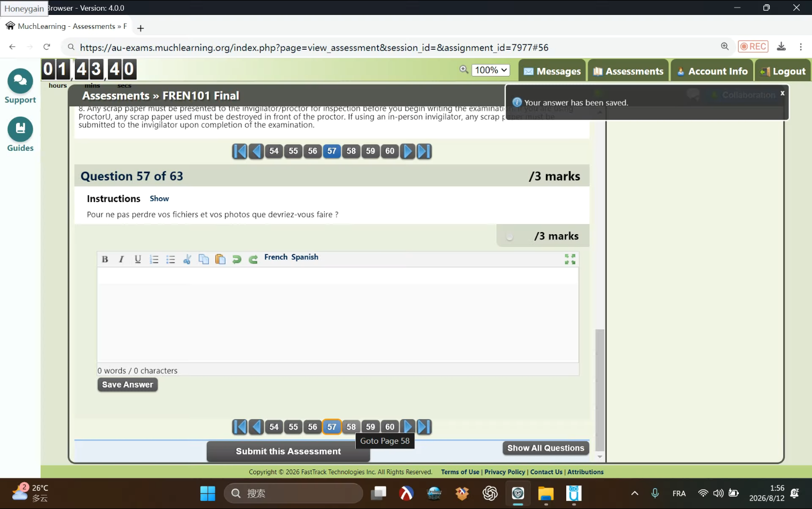812x509 pixels.
Task: Expand answer editor to fullscreen
Action: click(570, 259)
